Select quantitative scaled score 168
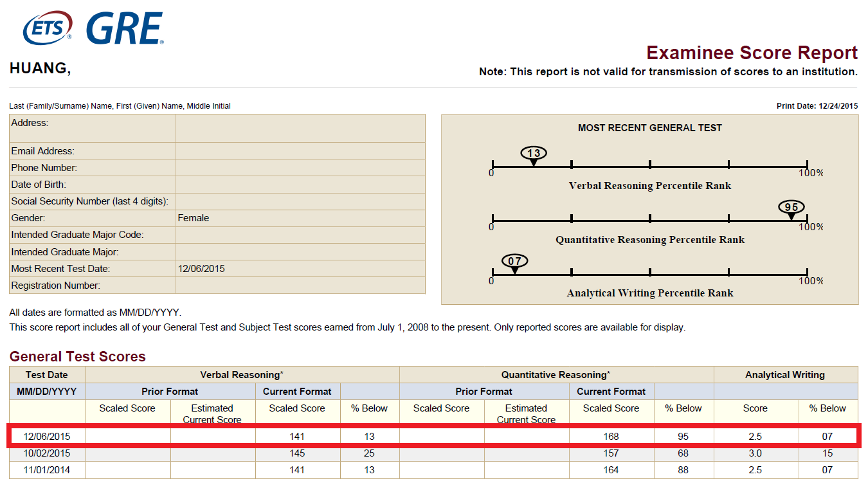Image resolution: width=868 pixels, height=481 pixels. pos(611,437)
